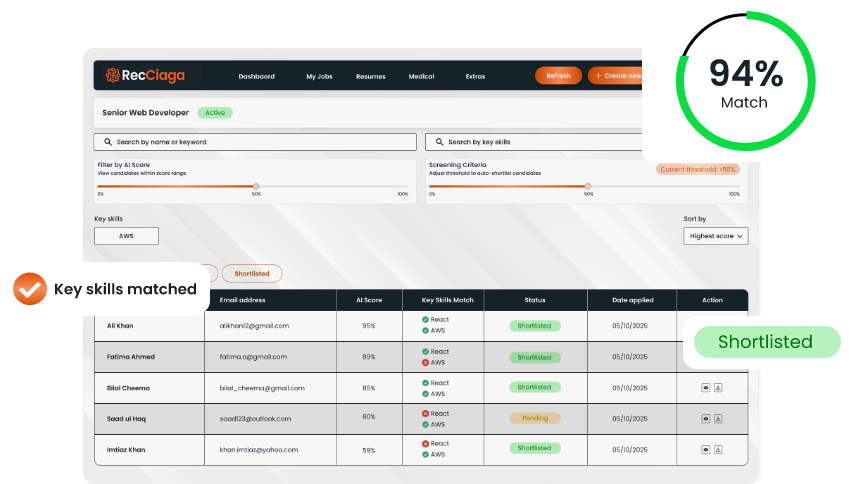Image resolution: width=853 pixels, height=484 pixels.
Task: Download Bilal Cheema's resume
Action: point(718,388)
